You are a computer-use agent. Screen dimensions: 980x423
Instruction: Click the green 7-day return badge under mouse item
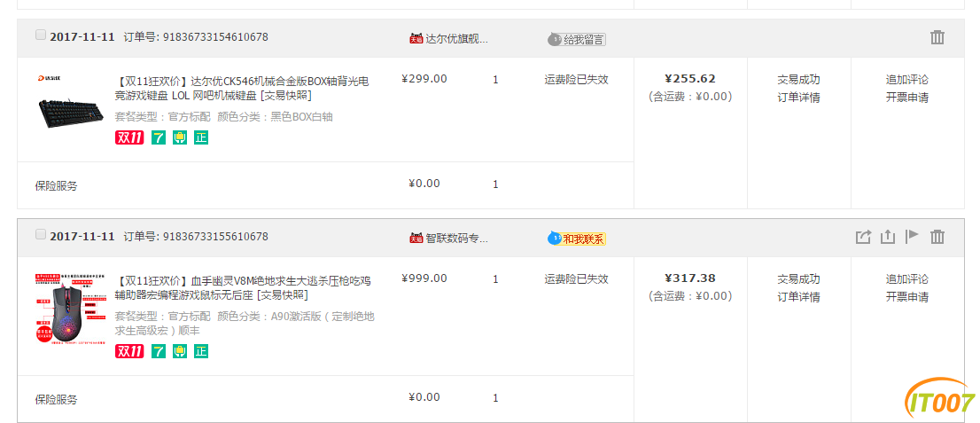[159, 351]
